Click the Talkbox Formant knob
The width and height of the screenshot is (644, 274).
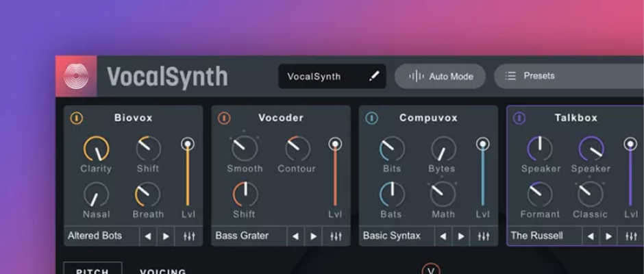click(x=540, y=195)
